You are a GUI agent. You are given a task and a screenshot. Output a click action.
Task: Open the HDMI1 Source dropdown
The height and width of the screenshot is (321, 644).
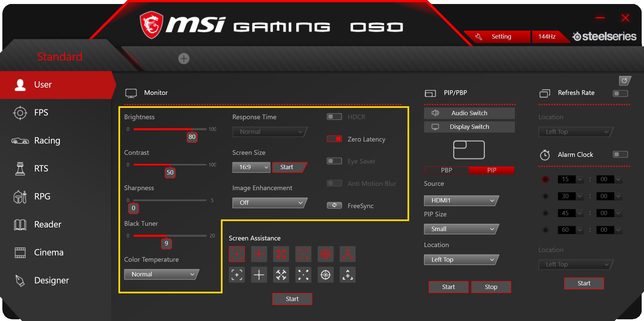coord(461,200)
